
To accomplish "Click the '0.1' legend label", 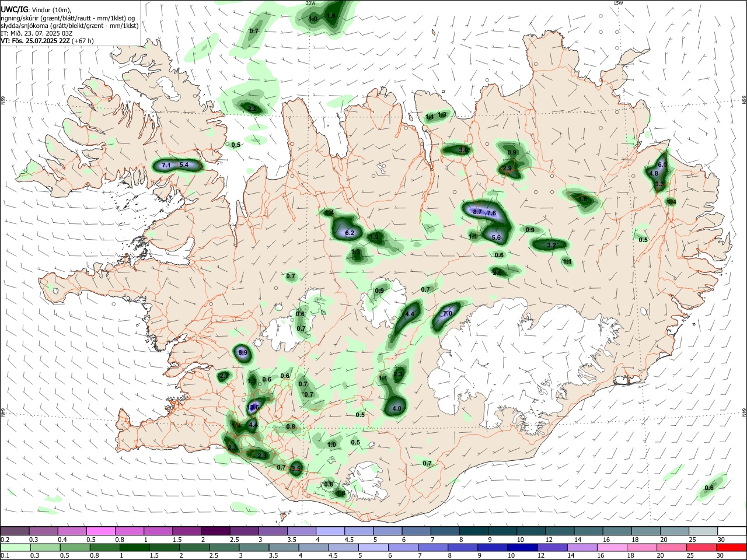I will coord(5,556).
